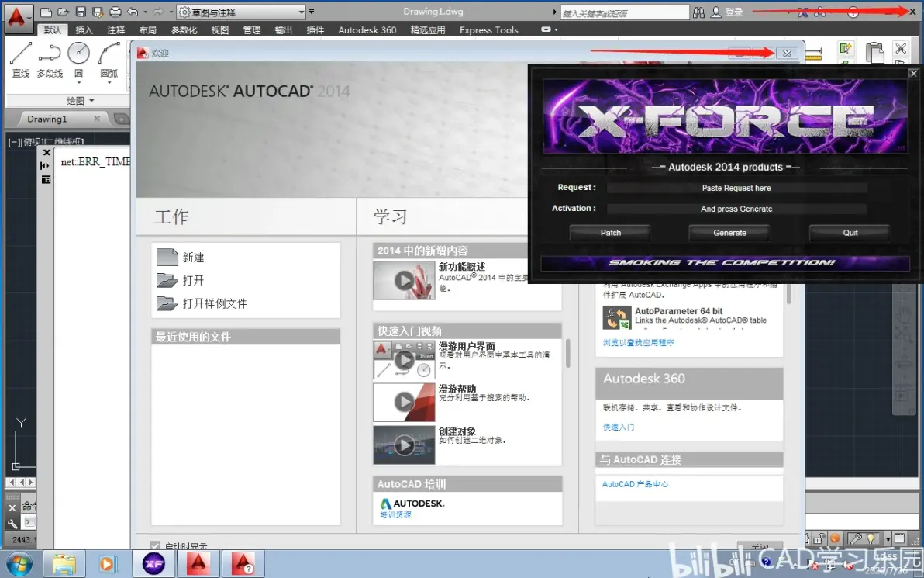Click the wrench icon beside the command line
Viewport: 924px width, 578px height.
(x=12, y=523)
